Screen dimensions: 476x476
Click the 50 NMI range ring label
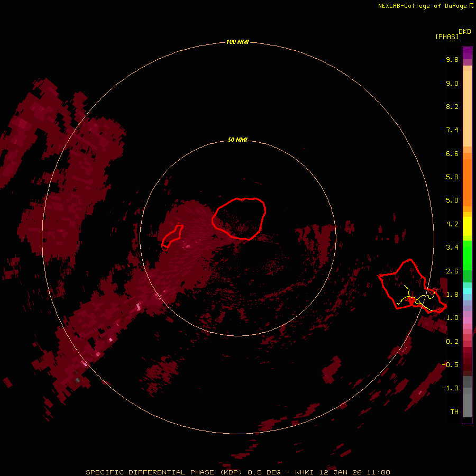pyautogui.click(x=237, y=140)
